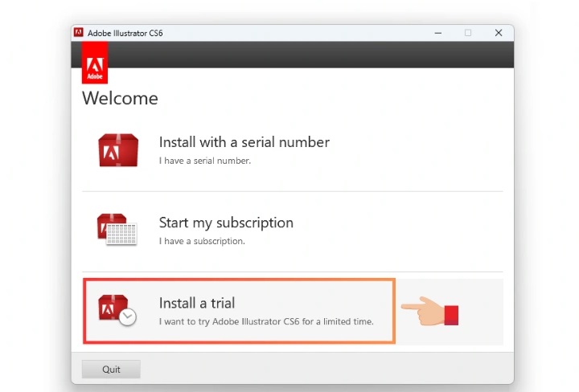Click the disabled maximize window button
This screenshot has height=392, width=579.
point(468,33)
